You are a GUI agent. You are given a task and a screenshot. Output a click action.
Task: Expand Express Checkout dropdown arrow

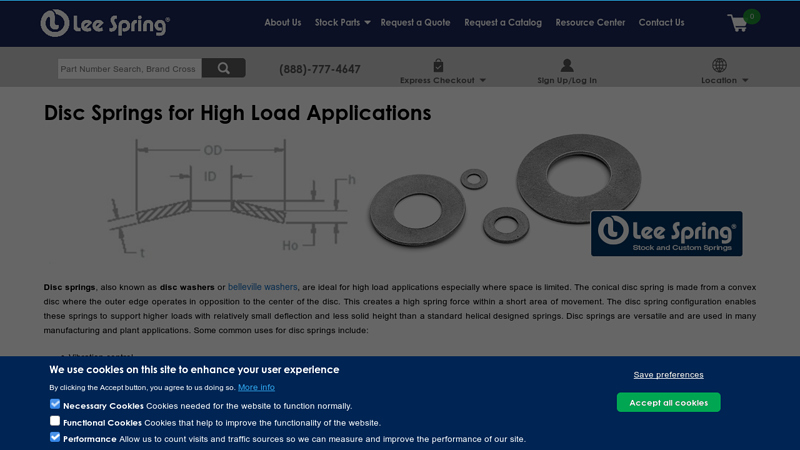(483, 81)
